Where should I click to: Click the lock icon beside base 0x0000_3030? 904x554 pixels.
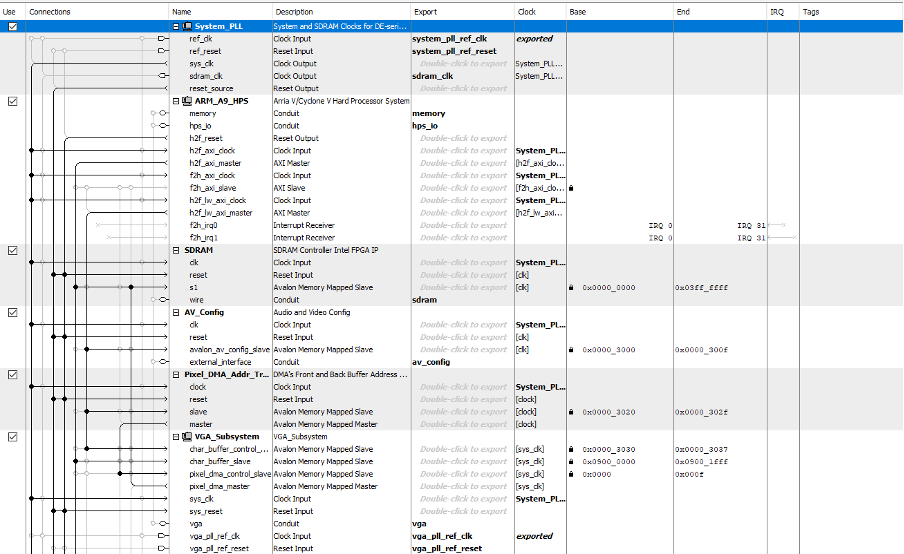point(571,449)
